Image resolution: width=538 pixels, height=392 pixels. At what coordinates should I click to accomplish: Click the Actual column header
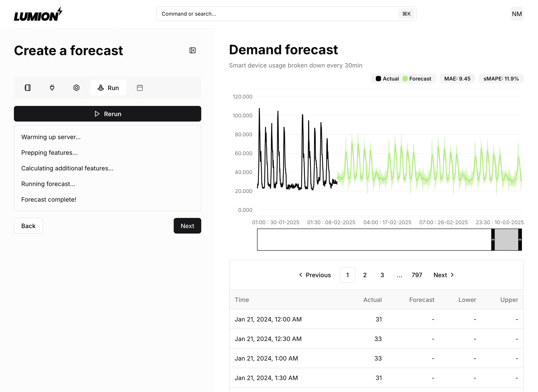(373, 300)
